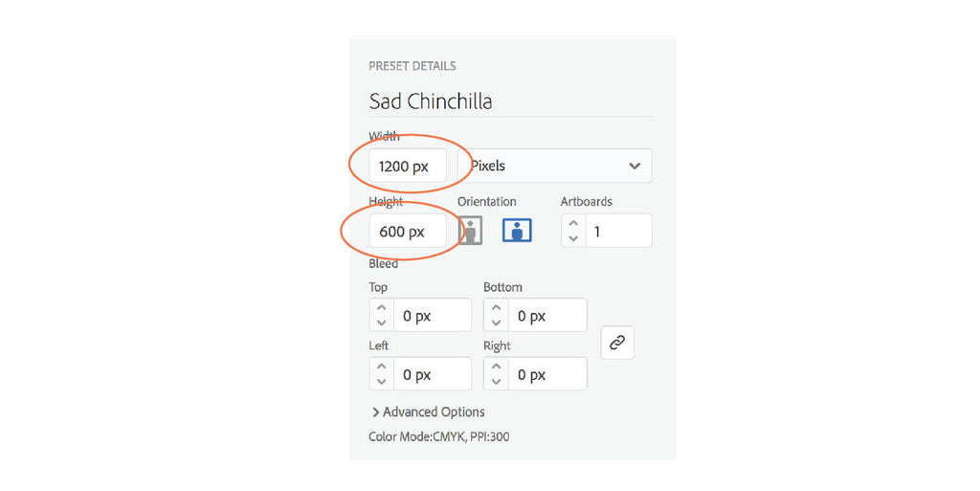Increase Right bleed with up arrow
Image resolution: width=980 pixels, height=491 pixels.
pyautogui.click(x=496, y=367)
